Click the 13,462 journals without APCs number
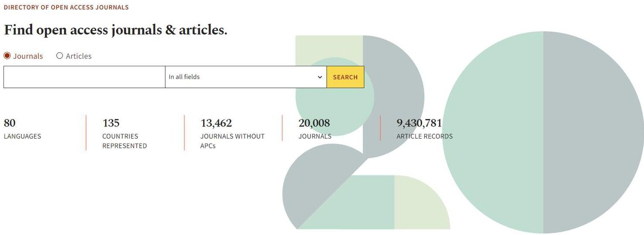 click(x=216, y=123)
